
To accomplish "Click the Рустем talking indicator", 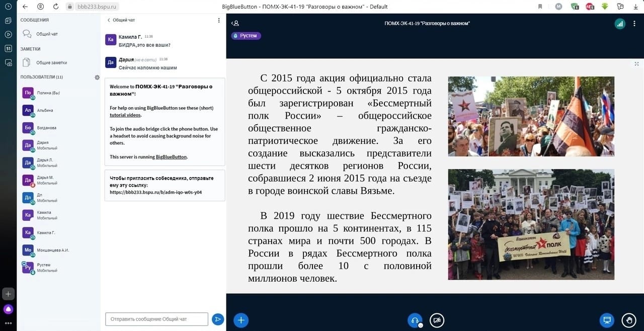I will [246, 36].
